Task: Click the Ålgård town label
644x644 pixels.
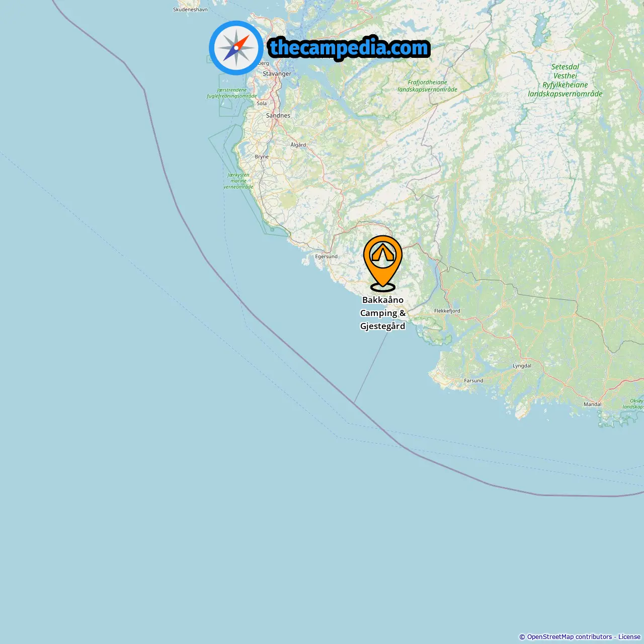Action: [298, 145]
